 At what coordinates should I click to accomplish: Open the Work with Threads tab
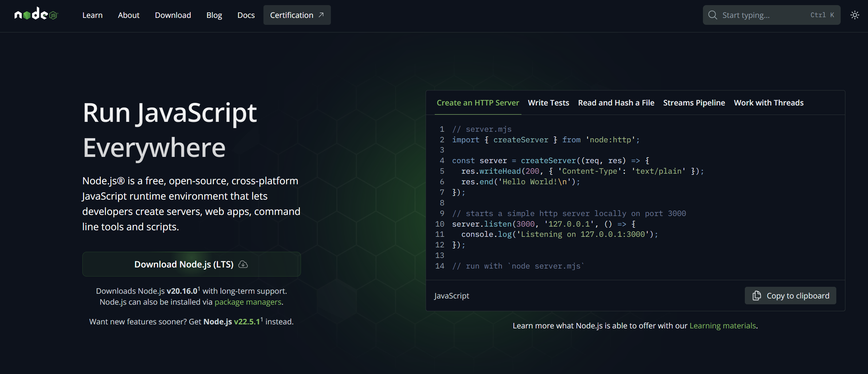pos(769,103)
